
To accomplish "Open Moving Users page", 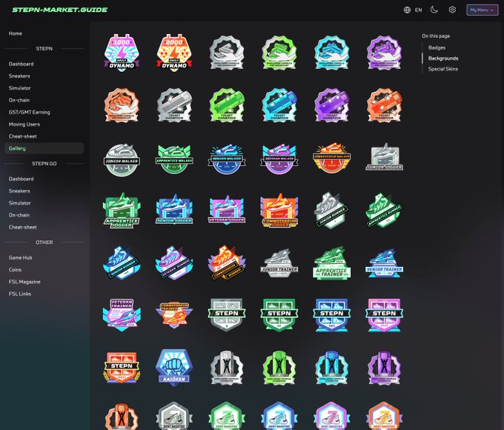I will pos(24,124).
